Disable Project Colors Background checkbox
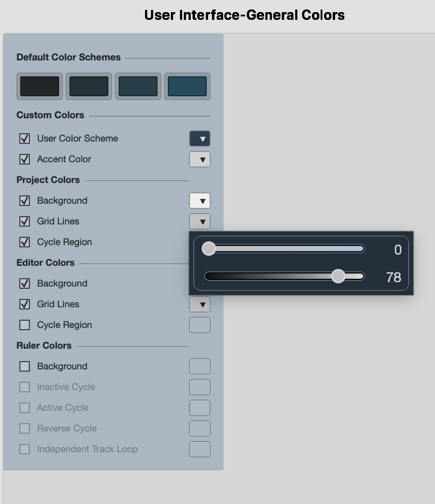The width and height of the screenshot is (435, 504). click(25, 201)
